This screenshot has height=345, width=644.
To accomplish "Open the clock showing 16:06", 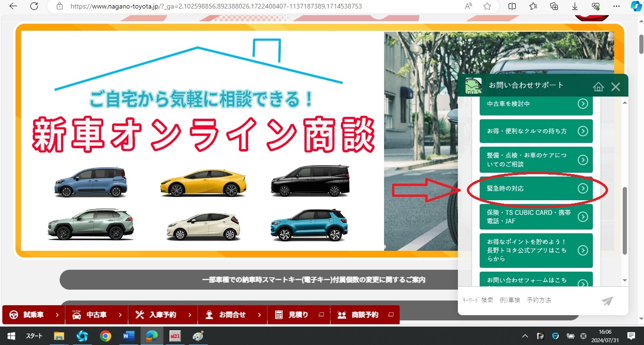I will click(605, 336).
